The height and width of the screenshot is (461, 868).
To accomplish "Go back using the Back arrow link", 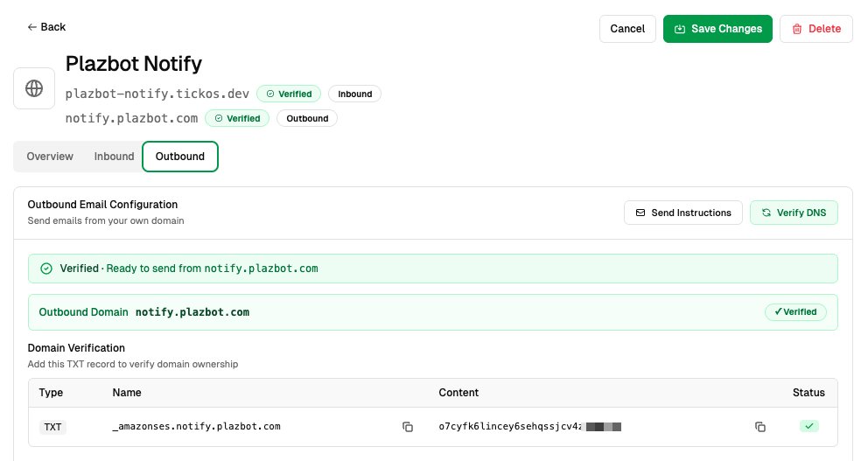I will 46,27.
